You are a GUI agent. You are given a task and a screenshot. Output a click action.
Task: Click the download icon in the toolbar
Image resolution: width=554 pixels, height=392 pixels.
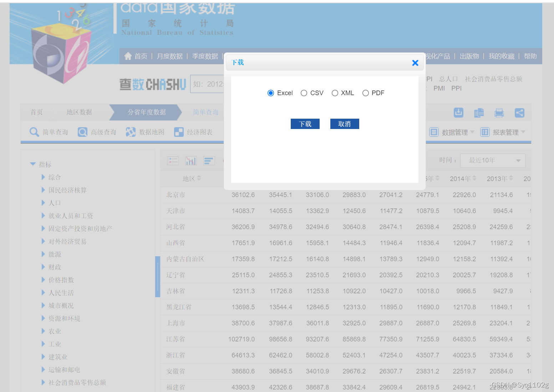458,113
